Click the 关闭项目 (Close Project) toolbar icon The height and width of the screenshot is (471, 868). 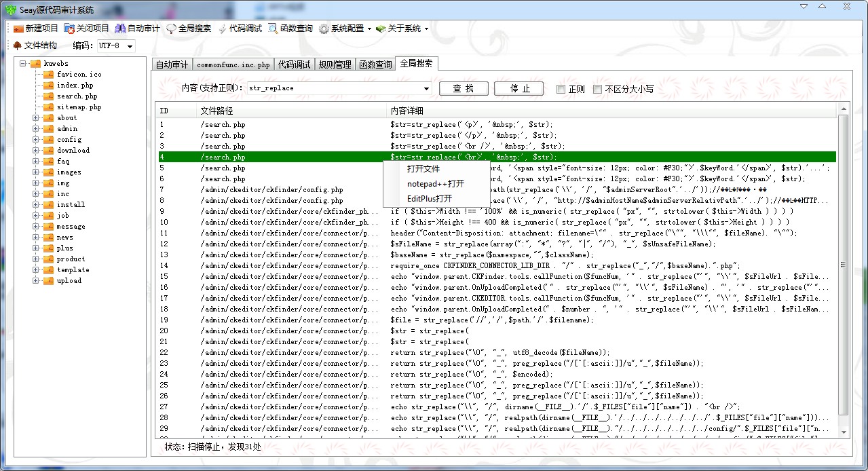coord(69,29)
